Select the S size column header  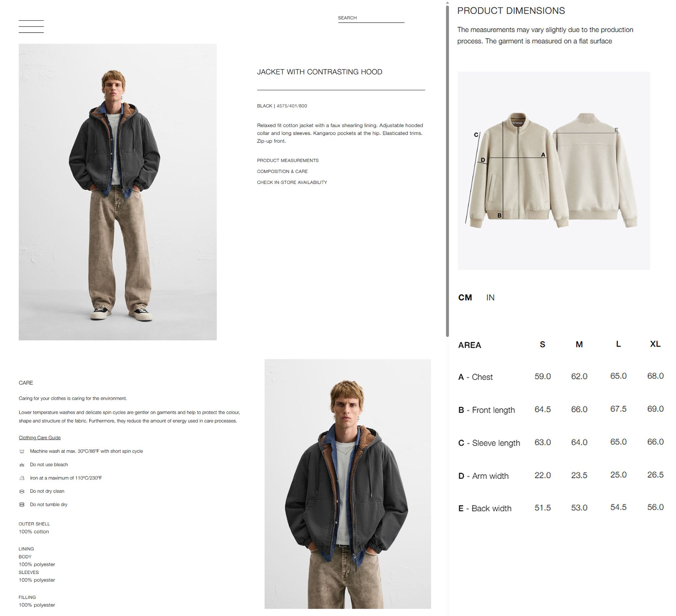(542, 344)
